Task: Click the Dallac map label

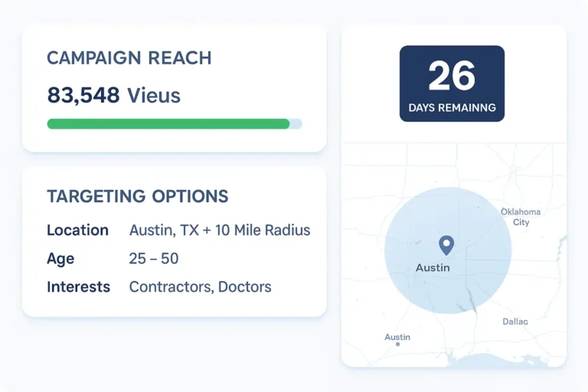Action: [x=515, y=322]
